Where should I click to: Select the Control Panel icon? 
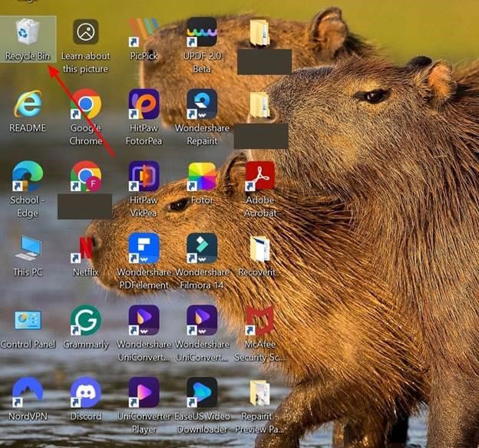click(x=28, y=321)
